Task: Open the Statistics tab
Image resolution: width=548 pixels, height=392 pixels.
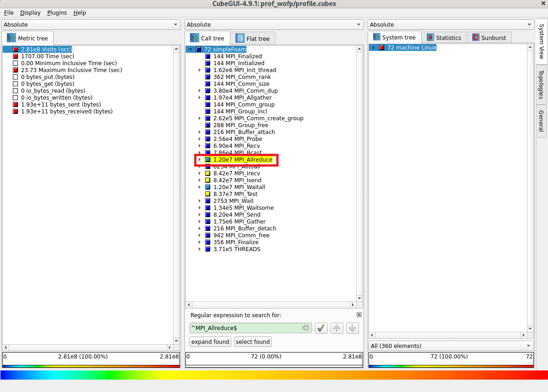Action: pyautogui.click(x=443, y=38)
